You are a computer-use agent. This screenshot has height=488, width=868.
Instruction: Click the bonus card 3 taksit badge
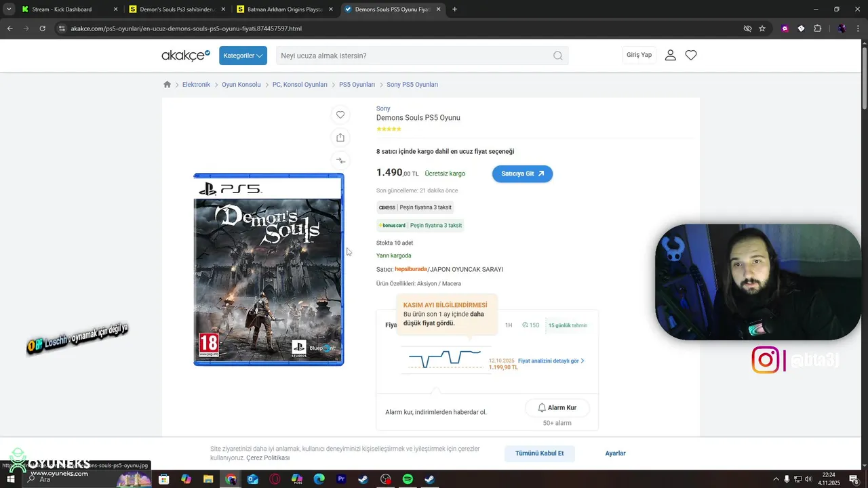click(x=420, y=225)
